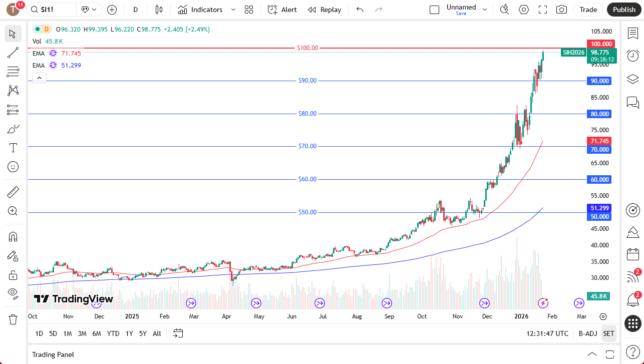Redo the last chart action
This screenshot has height=364, width=644.
pyautogui.click(x=379, y=10)
